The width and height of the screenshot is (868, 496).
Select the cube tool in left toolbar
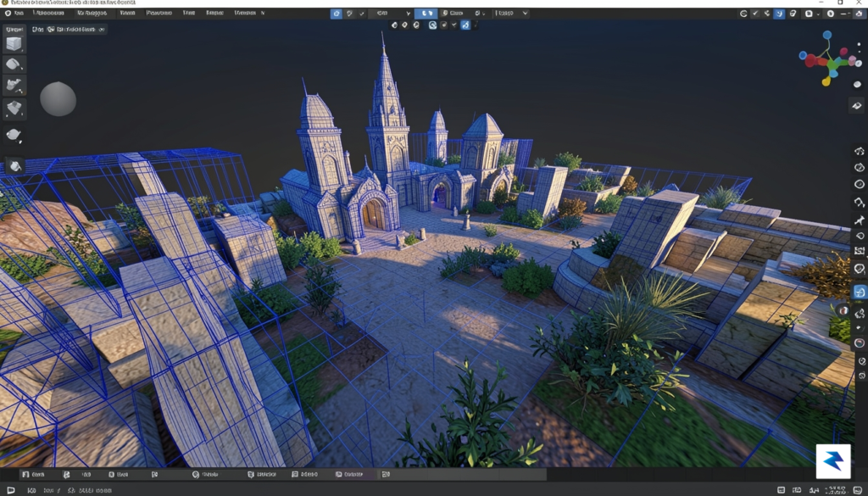14,44
